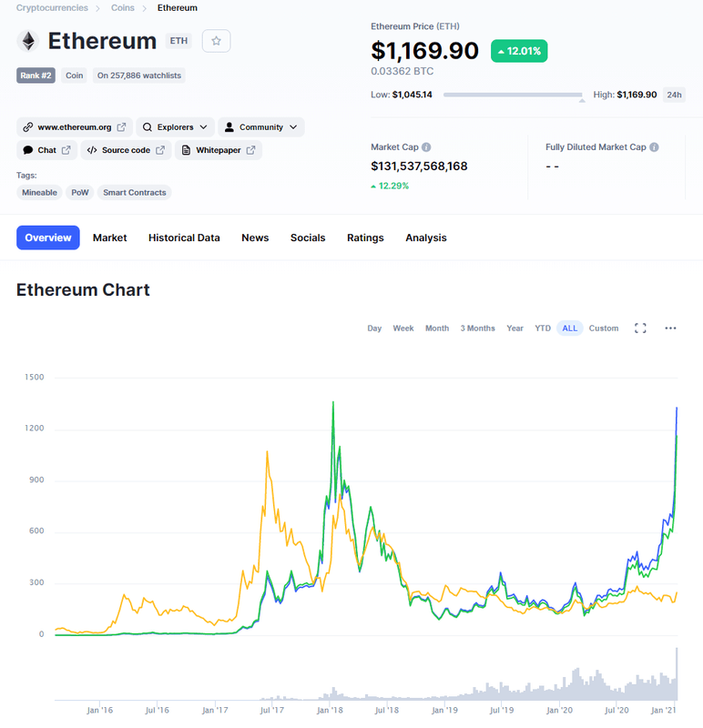The width and height of the screenshot is (703, 728).
Task: Switch chart range to YTD
Action: (542, 329)
